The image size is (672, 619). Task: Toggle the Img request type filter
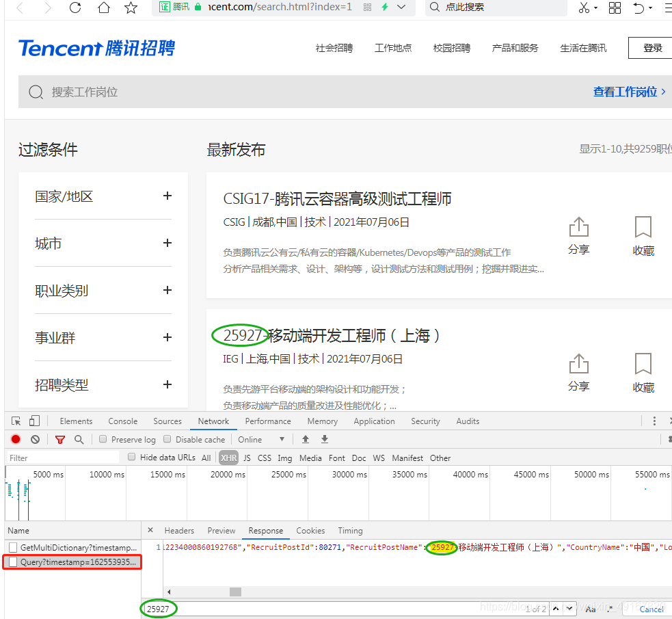[x=284, y=458]
